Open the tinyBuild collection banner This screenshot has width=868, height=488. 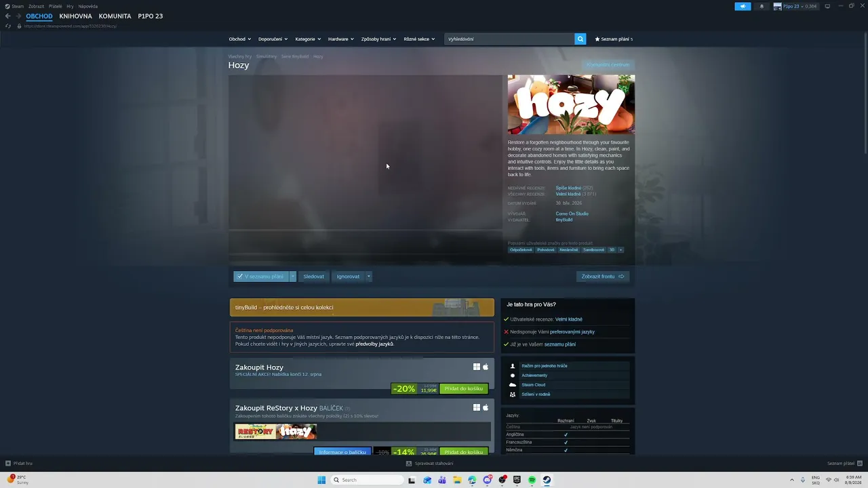(362, 308)
